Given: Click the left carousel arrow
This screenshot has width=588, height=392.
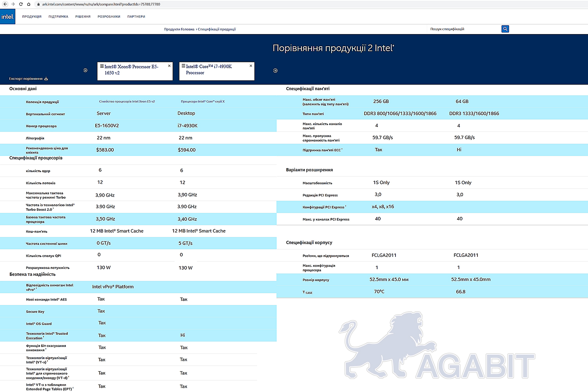Looking at the screenshot, I should coord(85,71).
